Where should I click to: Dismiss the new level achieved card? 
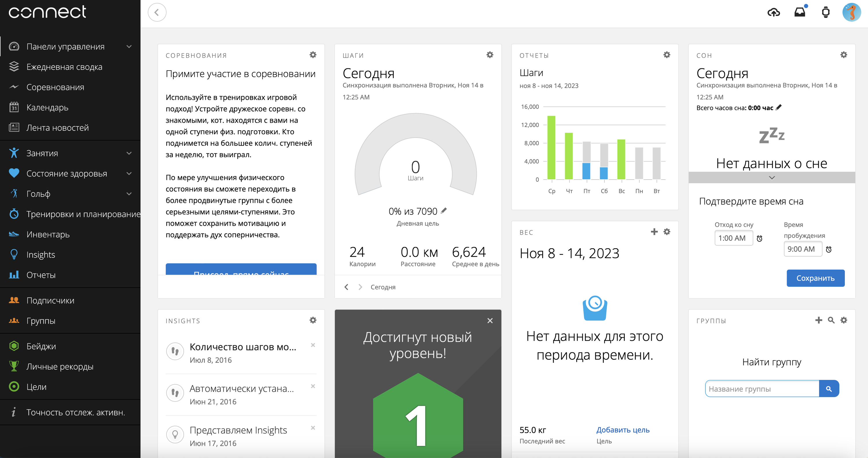490,321
